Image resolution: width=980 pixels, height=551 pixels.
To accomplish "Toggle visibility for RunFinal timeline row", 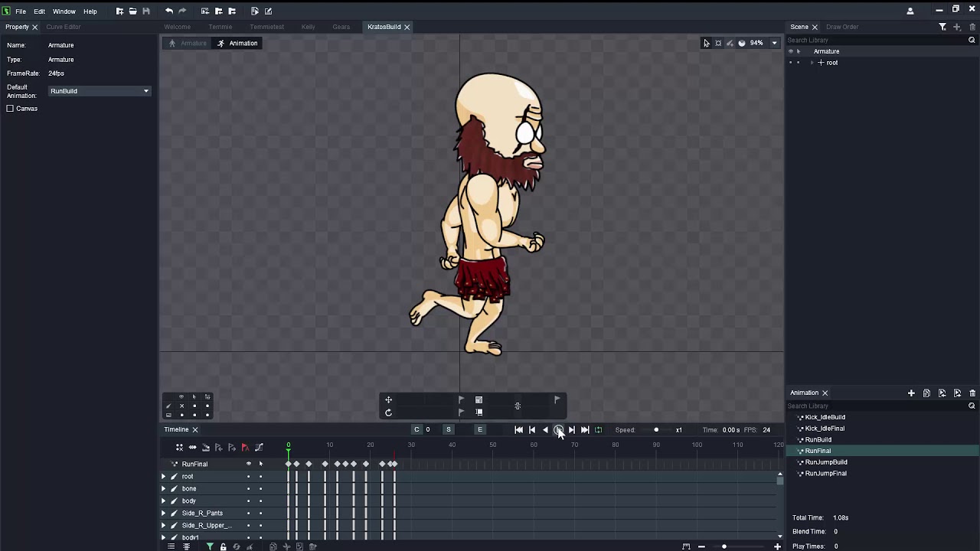I will (x=248, y=464).
